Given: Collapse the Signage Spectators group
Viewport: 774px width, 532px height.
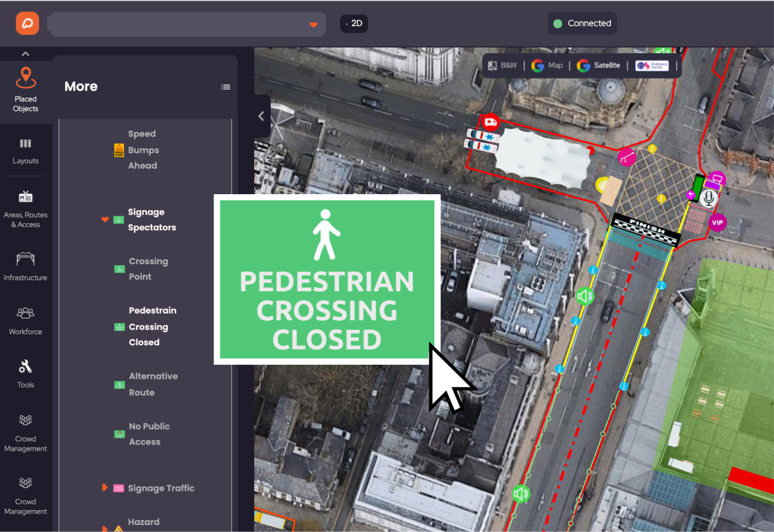Looking at the screenshot, I should pyautogui.click(x=105, y=219).
